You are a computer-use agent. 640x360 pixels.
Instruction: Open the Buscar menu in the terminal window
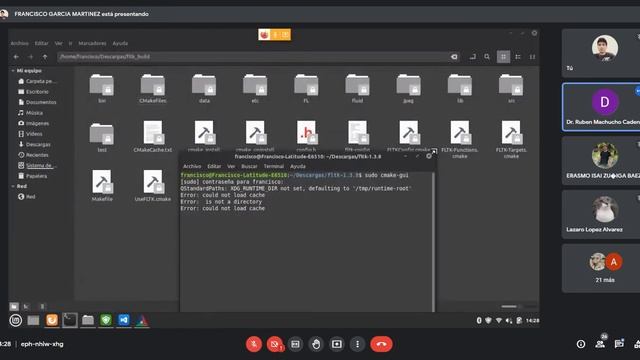coord(249,167)
